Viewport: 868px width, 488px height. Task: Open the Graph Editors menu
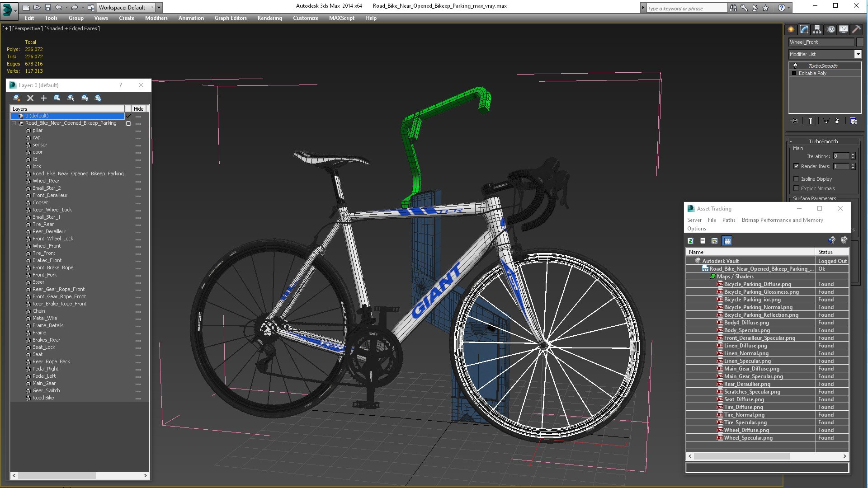click(x=231, y=18)
